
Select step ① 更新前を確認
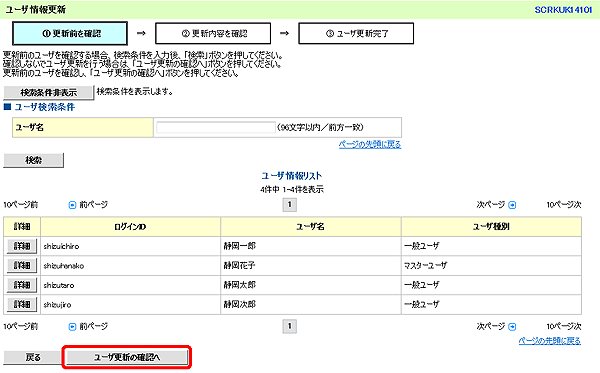[x=70, y=34]
